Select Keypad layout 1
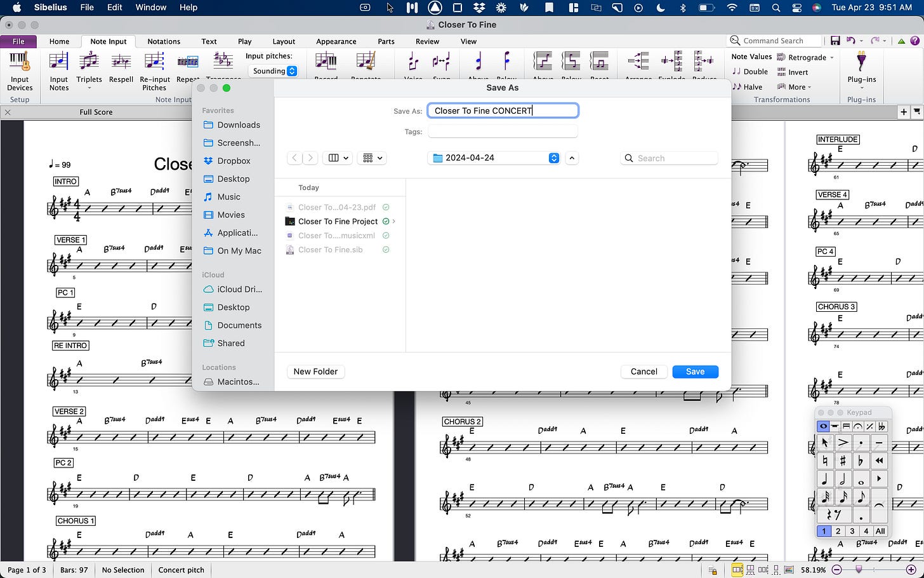This screenshot has width=924, height=578. [x=824, y=531]
